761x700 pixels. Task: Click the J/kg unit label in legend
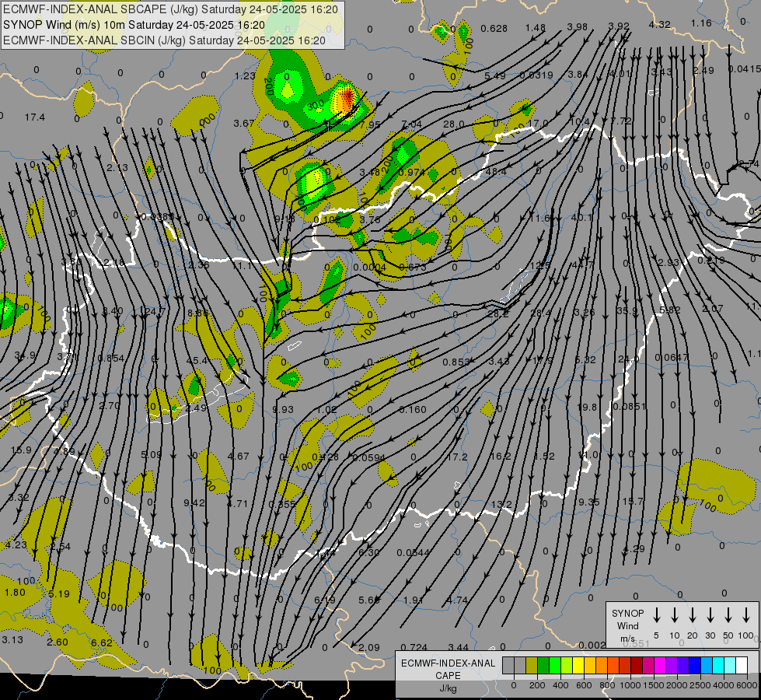pyautogui.click(x=448, y=688)
